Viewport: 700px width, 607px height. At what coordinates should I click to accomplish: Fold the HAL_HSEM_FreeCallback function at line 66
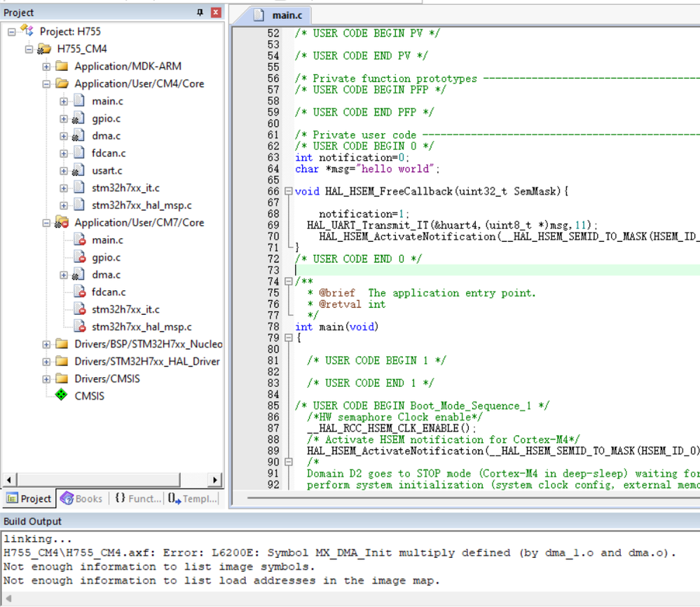pyautogui.click(x=288, y=191)
